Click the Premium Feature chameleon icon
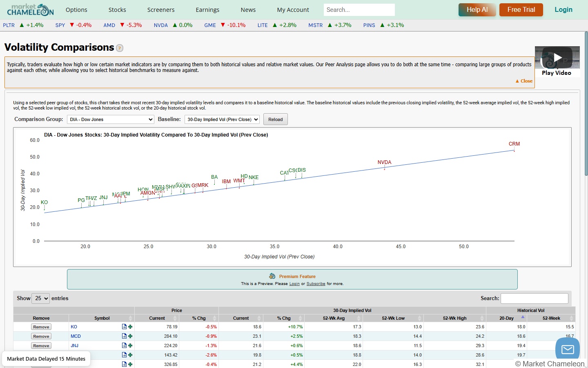The height and width of the screenshot is (368, 588). point(272,276)
